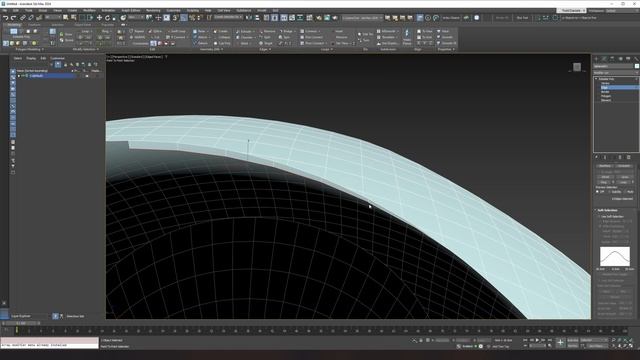Open the Modifier List dropdown
The width and height of the screenshot is (640, 360).
click(616, 73)
